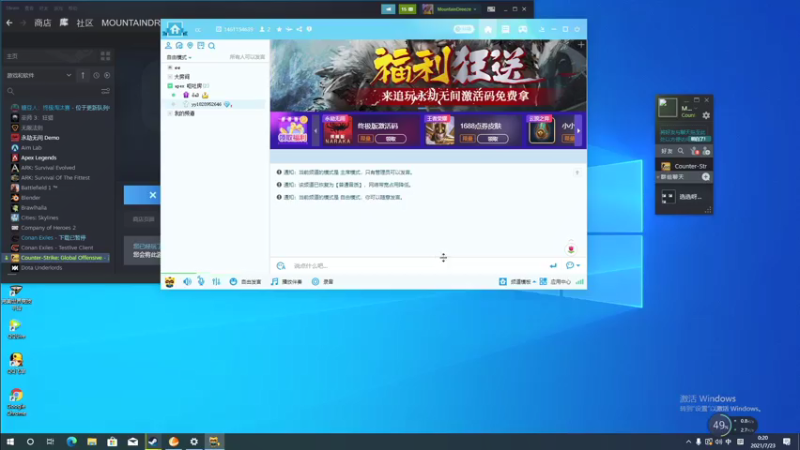Expand the top channel node in YY tree
This screenshot has height=450, width=800.
(170, 67)
